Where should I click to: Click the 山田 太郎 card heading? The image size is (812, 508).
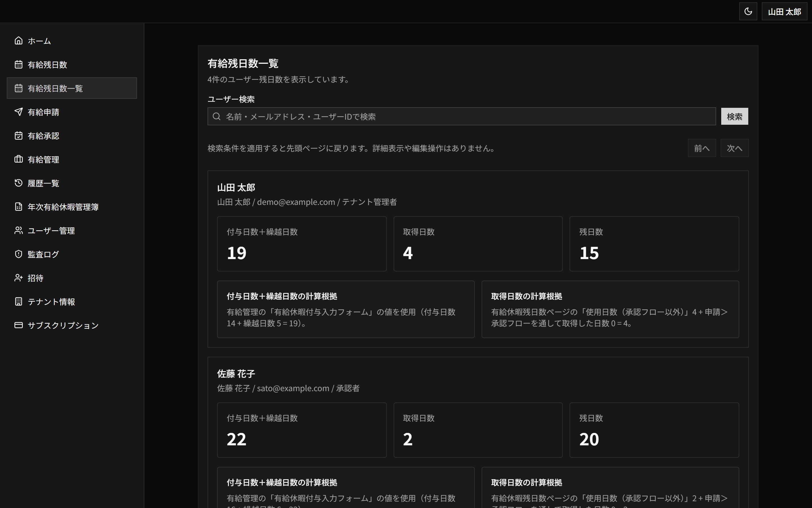click(x=236, y=187)
